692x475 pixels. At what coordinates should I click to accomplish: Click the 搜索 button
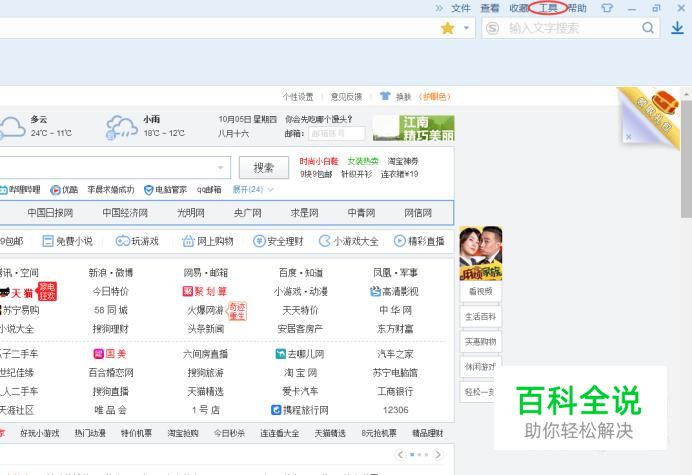pos(264,168)
